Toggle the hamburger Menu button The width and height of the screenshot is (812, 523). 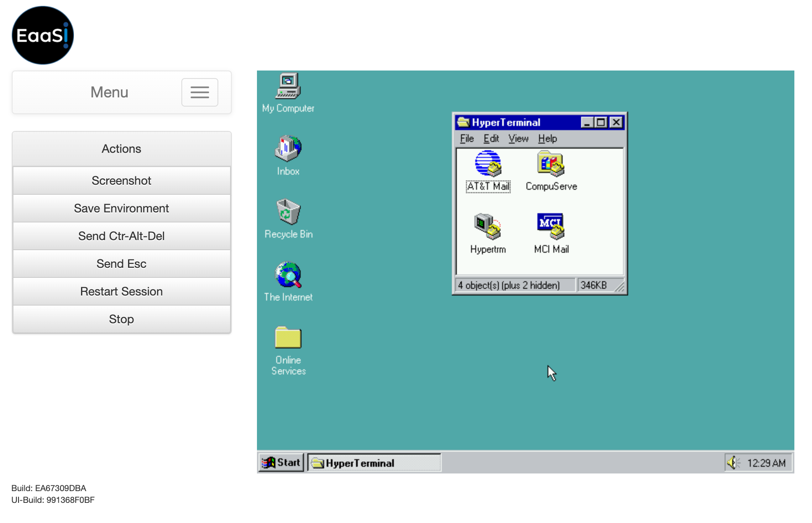pos(200,92)
